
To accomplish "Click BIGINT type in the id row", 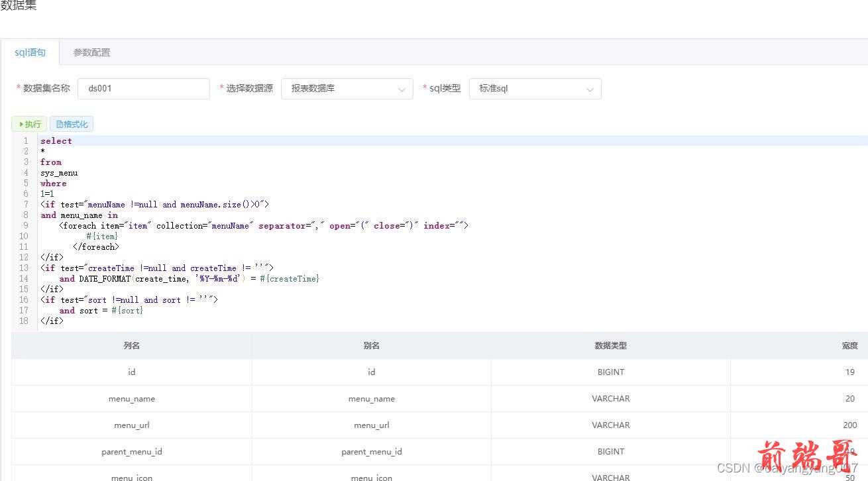I will click(x=610, y=372).
